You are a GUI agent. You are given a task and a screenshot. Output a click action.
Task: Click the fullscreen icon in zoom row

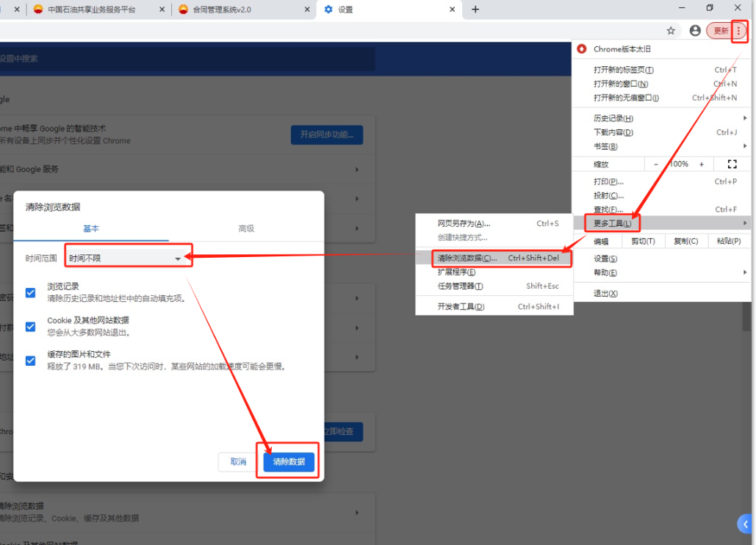[732, 164]
